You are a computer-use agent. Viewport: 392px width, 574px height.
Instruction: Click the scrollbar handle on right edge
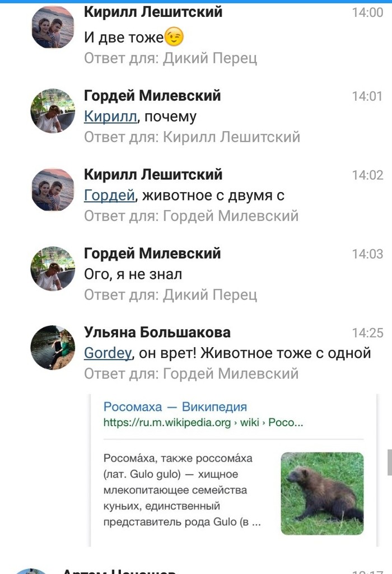[390, 462]
